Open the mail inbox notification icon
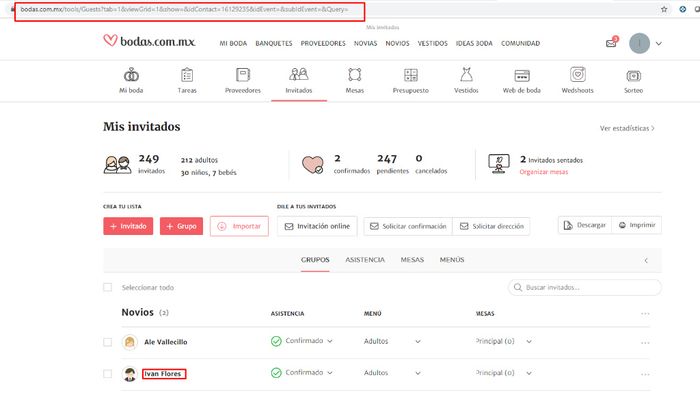This screenshot has height=403, width=700. (x=611, y=43)
